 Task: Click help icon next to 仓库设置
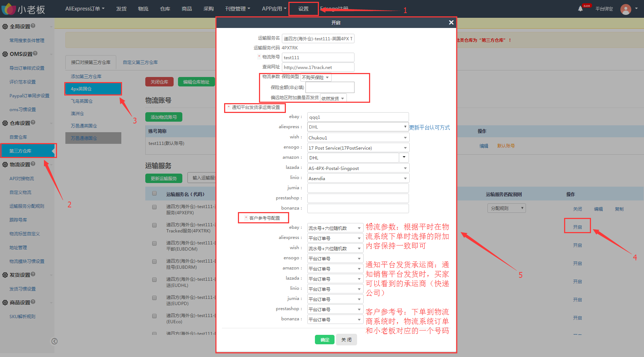tap(33, 122)
